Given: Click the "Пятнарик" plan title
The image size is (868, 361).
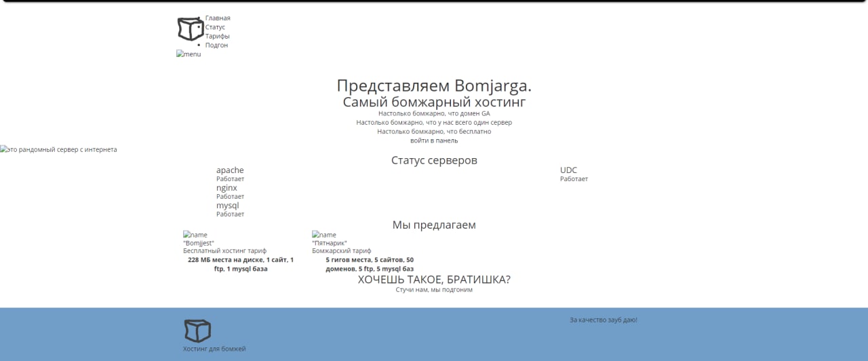Looking at the screenshot, I should pyautogui.click(x=330, y=243).
